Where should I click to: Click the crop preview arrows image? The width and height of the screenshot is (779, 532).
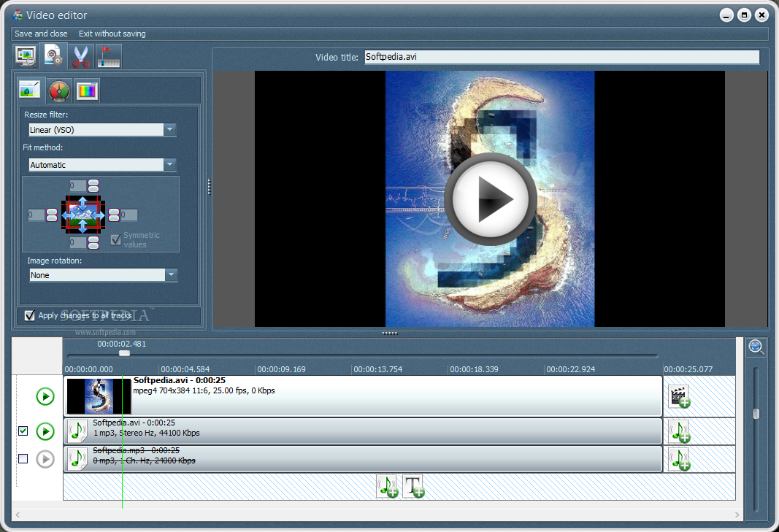pyautogui.click(x=83, y=215)
